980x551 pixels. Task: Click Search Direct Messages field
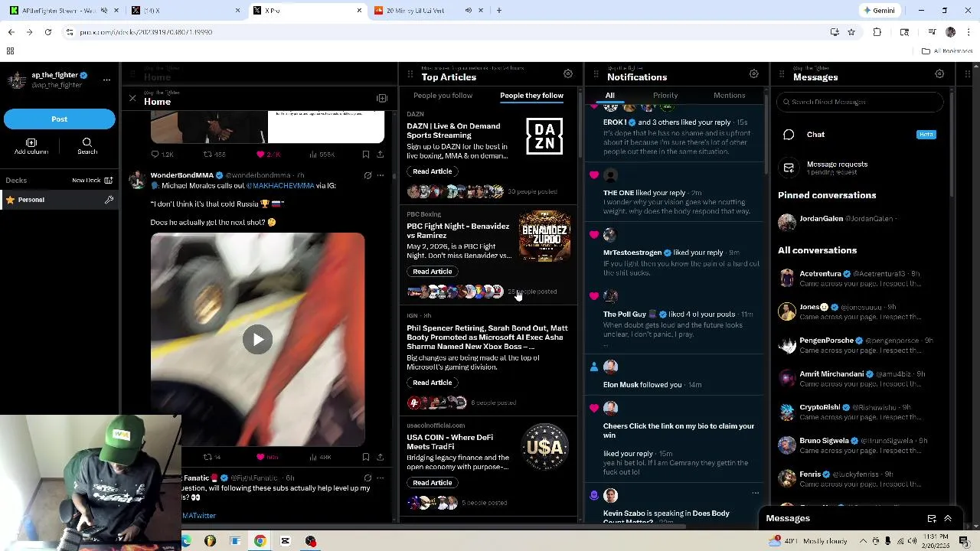coord(861,102)
